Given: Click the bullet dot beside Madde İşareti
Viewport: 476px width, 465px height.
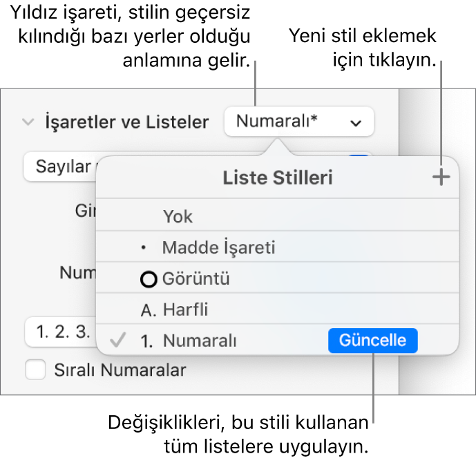Looking at the screenshot, I should [x=142, y=248].
